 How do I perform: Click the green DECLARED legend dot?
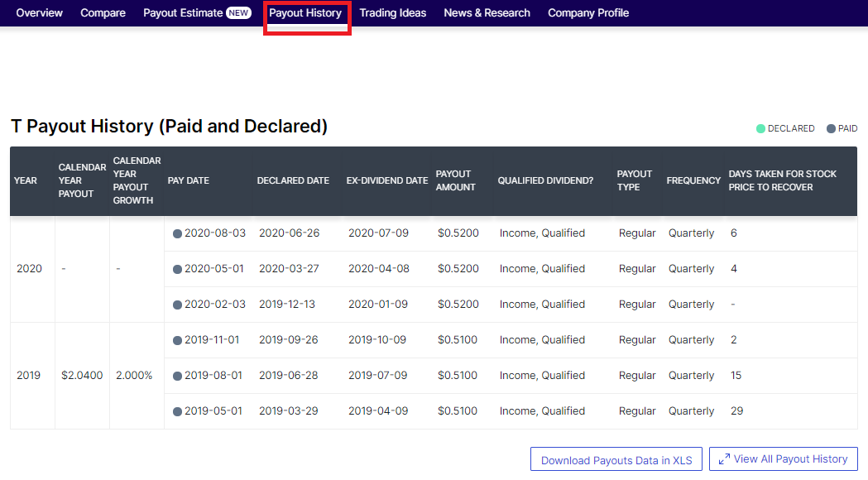point(760,128)
